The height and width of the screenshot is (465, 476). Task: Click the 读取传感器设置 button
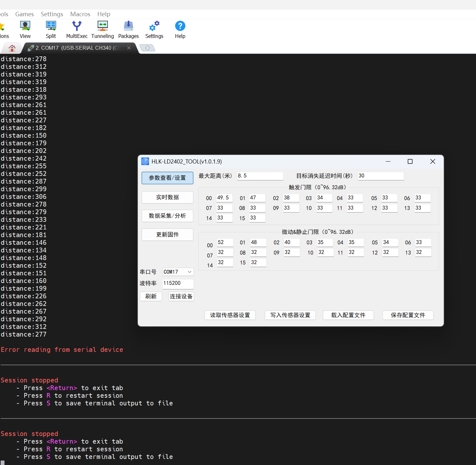click(x=230, y=315)
